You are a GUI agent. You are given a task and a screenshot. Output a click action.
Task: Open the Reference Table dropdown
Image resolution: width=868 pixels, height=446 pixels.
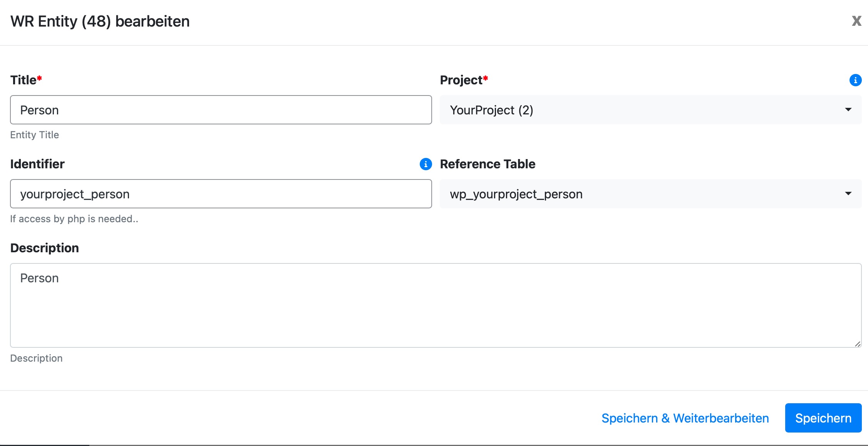click(651, 194)
